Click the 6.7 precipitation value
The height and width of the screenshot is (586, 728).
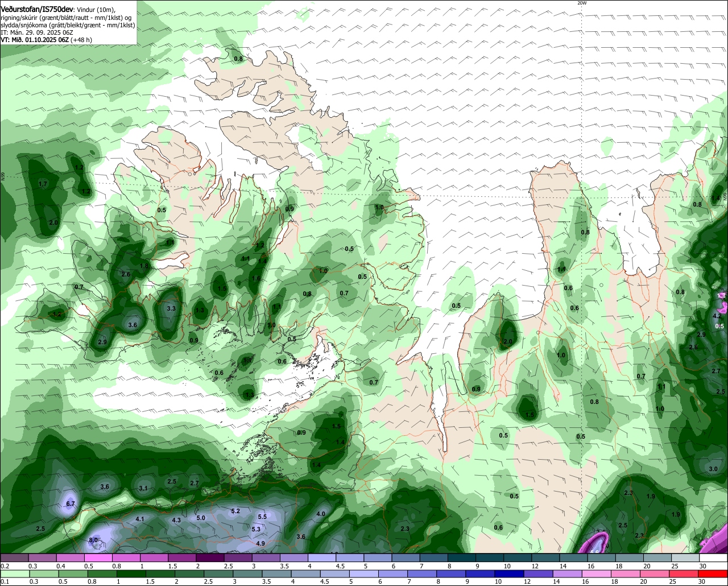tap(71, 504)
